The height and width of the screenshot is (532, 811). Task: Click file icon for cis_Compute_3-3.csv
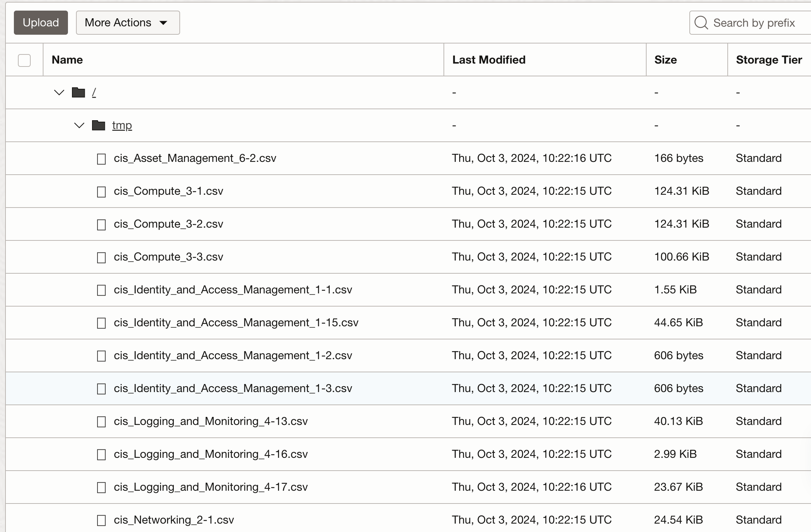[x=101, y=257]
